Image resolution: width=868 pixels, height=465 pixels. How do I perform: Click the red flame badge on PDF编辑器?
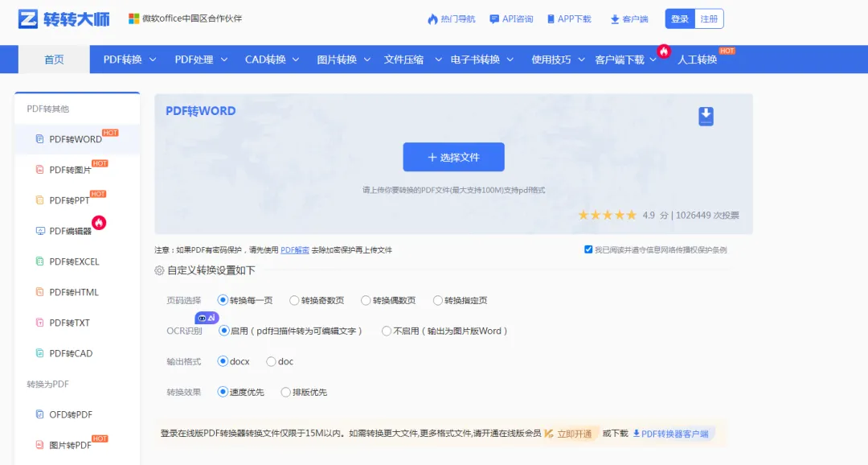pyautogui.click(x=99, y=223)
